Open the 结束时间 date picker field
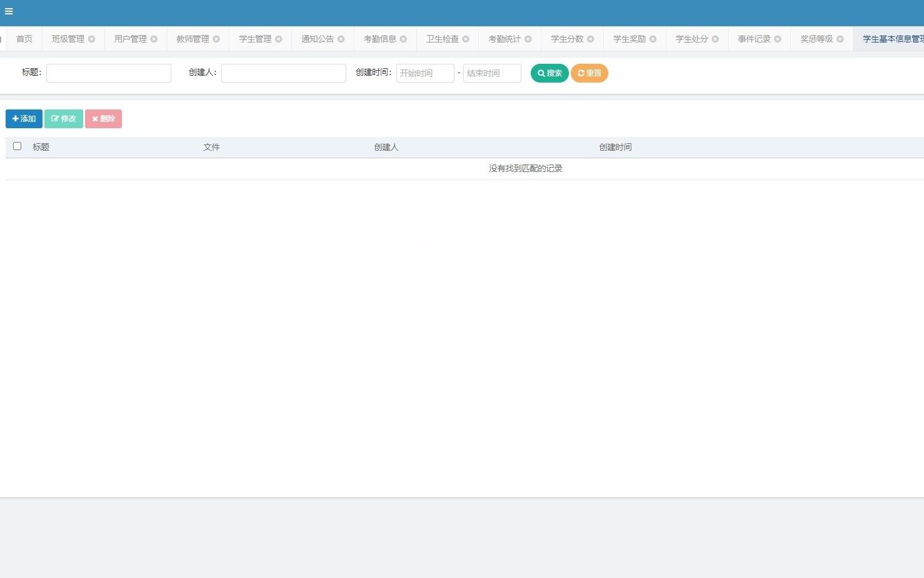 click(x=492, y=73)
